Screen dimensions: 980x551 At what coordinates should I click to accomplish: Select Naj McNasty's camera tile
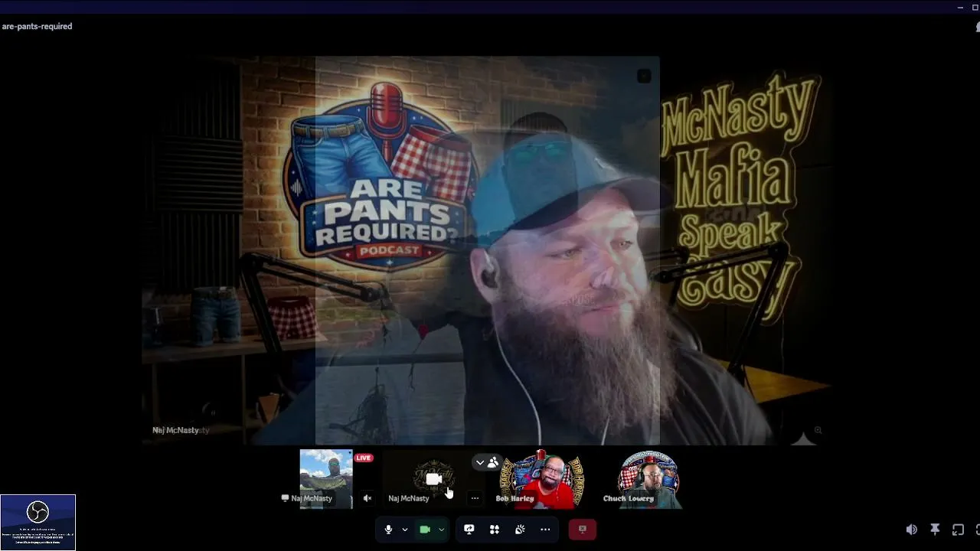pos(433,479)
